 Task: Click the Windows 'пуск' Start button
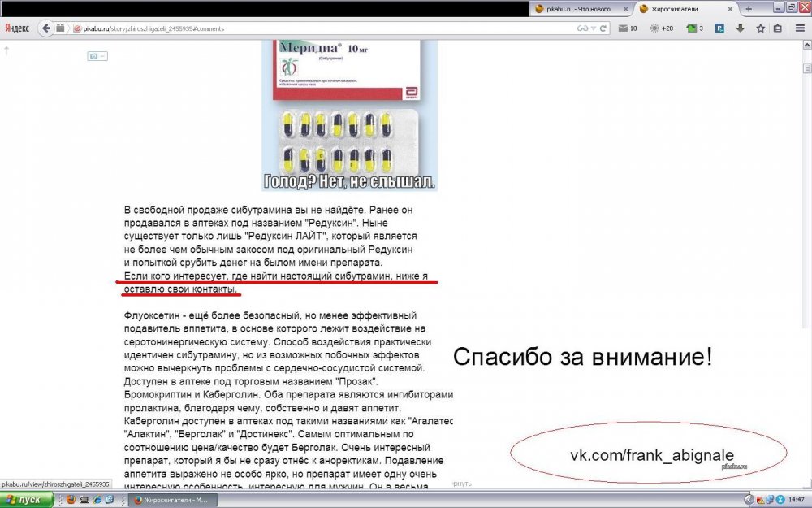coord(25,500)
